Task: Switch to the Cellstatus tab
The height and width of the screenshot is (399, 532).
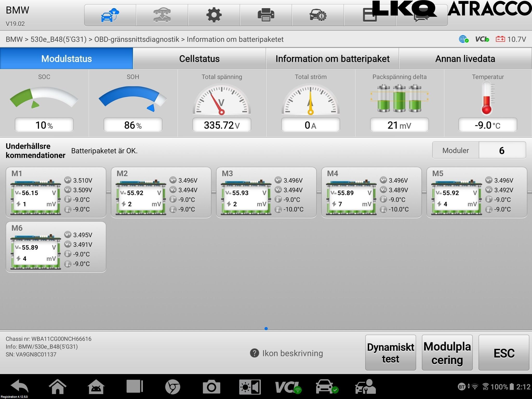Action: [199, 59]
